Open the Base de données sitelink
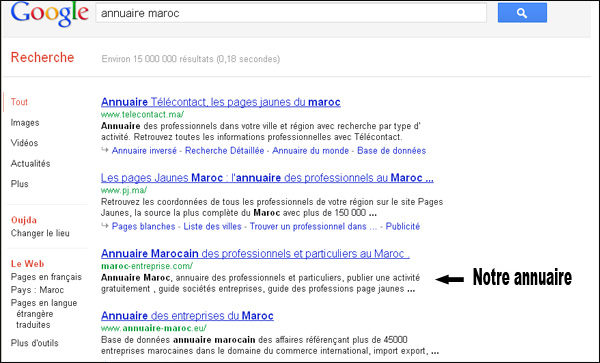600x363 pixels. click(x=391, y=151)
